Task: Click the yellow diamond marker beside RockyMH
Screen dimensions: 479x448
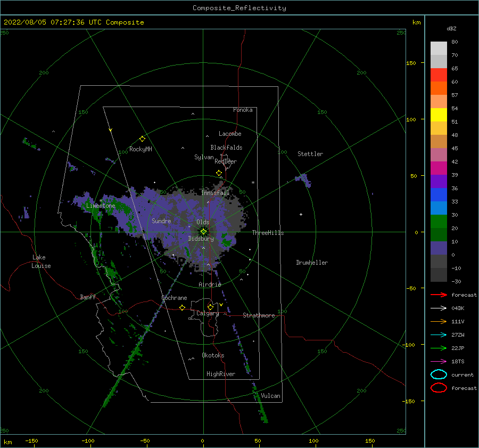Action: [x=142, y=139]
